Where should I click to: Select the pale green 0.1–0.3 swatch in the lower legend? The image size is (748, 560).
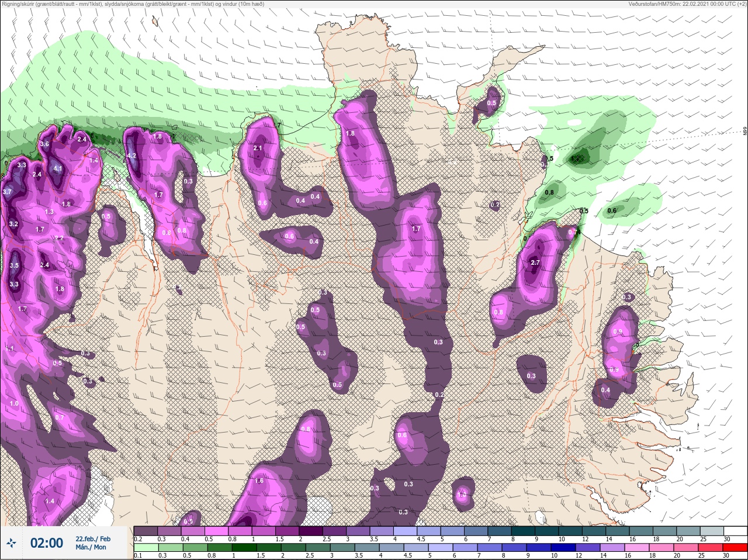click(146, 548)
